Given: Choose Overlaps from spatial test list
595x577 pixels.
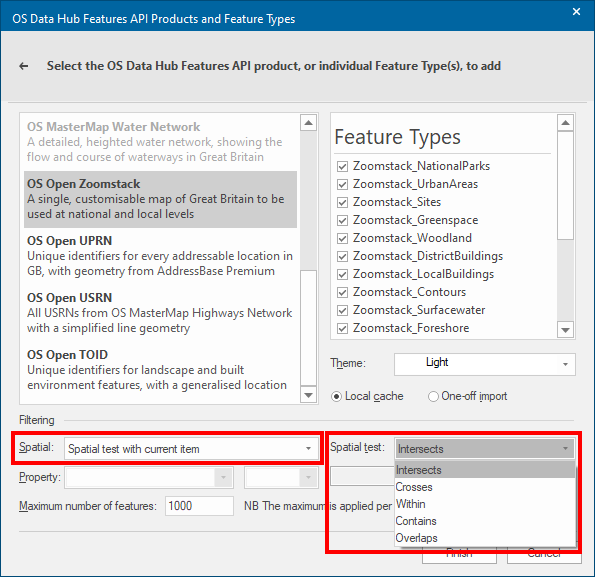Looking at the screenshot, I should [x=485, y=538].
